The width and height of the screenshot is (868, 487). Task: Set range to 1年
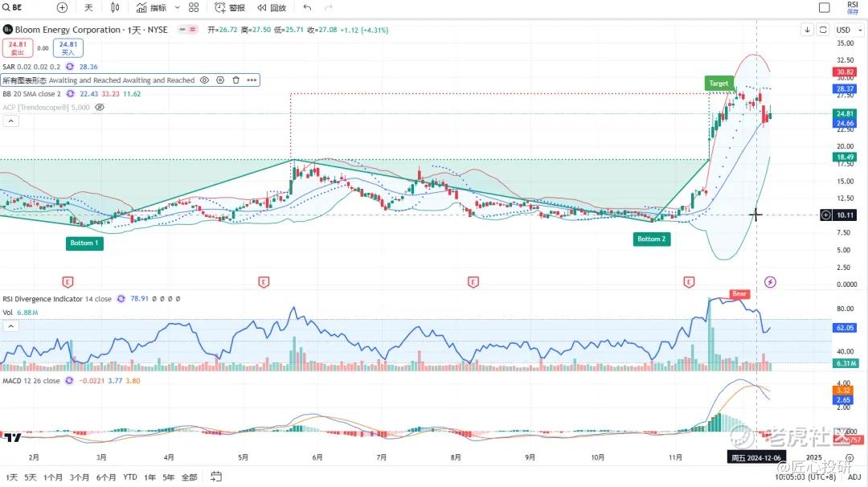click(150, 477)
